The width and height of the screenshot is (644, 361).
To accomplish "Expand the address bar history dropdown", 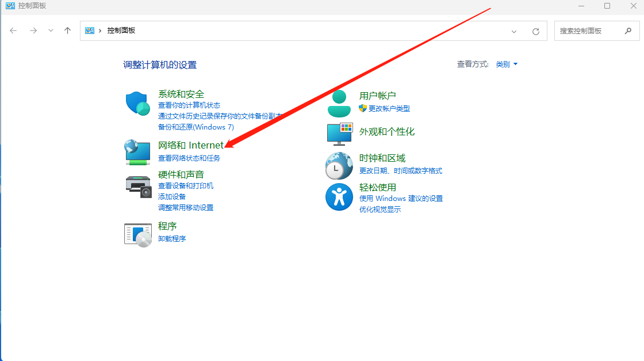I will click(x=514, y=32).
